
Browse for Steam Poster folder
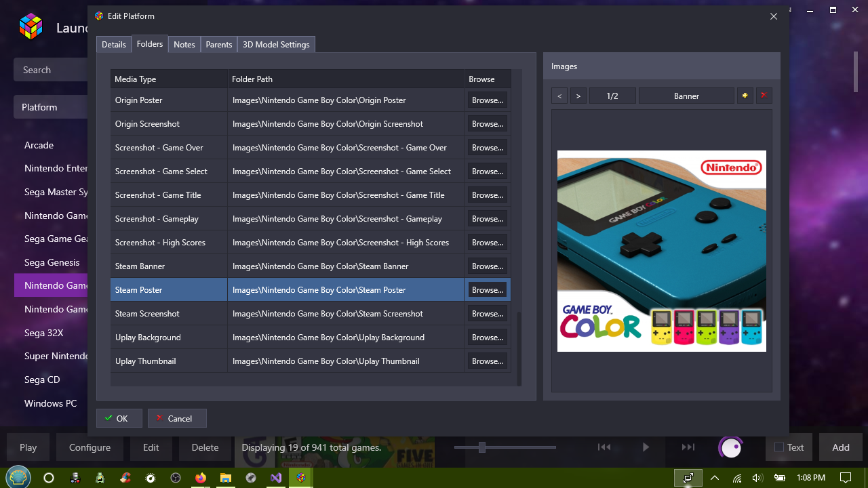point(488,290)
